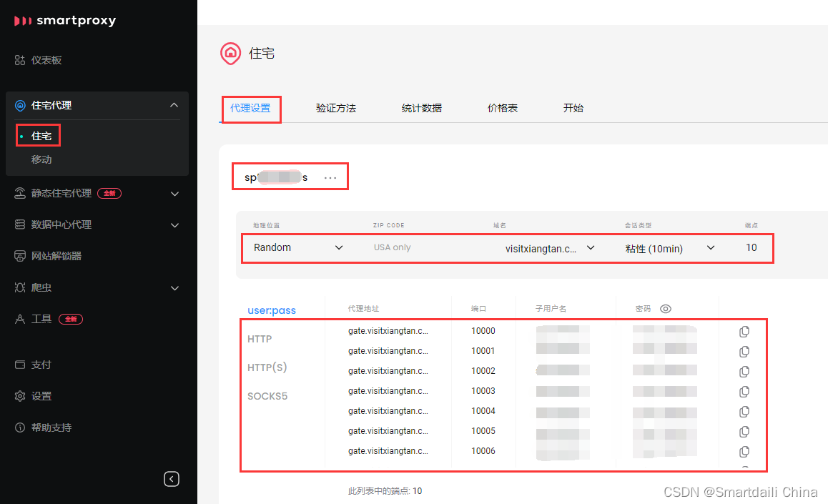The image size is (828, 504).
Task: Open the visitxiangtan domain dropdown
Action: (550, 249)
